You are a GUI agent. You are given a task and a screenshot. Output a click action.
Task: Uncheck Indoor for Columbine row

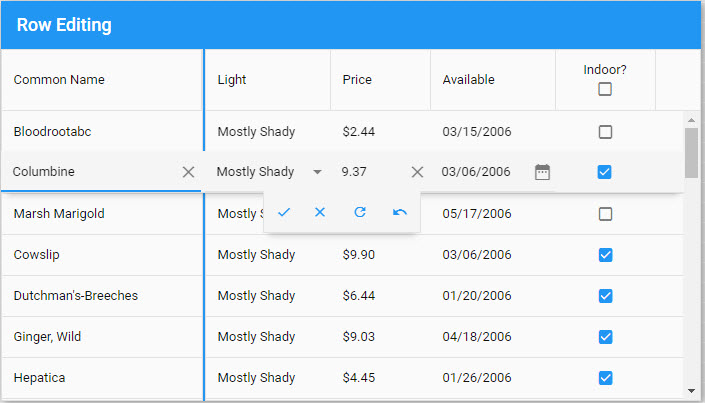(x=605, y=172)
